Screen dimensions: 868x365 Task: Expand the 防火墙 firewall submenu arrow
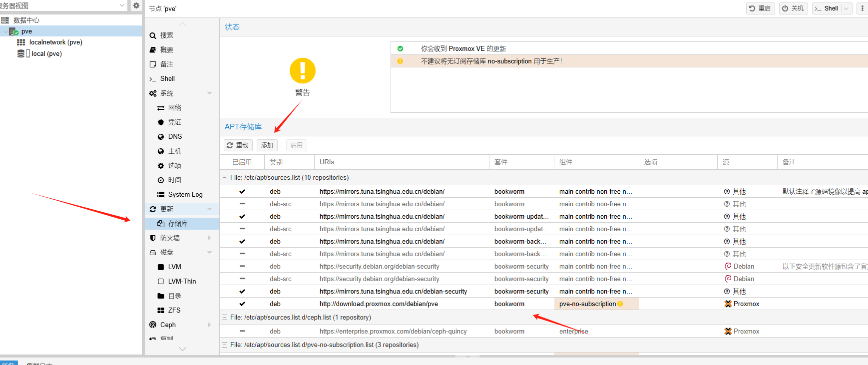[x=210, y=238]
